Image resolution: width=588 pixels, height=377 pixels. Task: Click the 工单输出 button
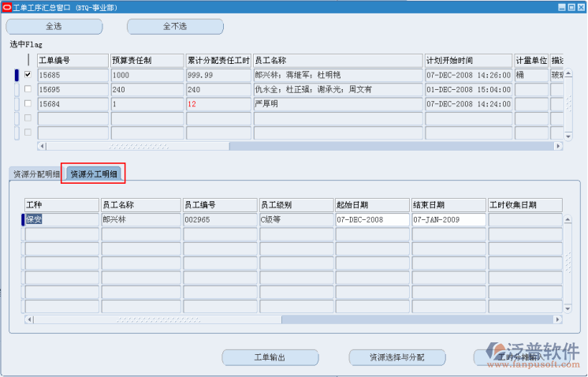[270, 357]
